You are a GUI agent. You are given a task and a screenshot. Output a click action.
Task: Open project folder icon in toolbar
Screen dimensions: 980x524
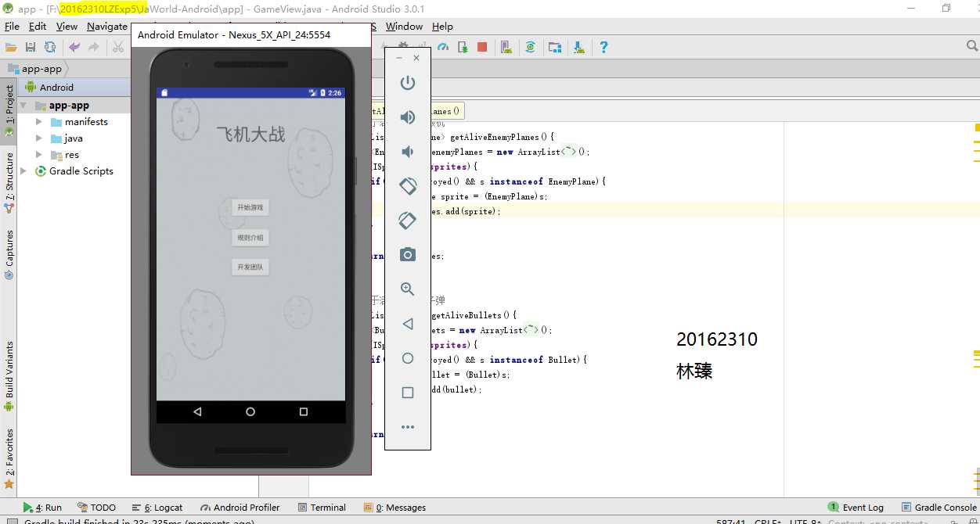click(11, 47)
